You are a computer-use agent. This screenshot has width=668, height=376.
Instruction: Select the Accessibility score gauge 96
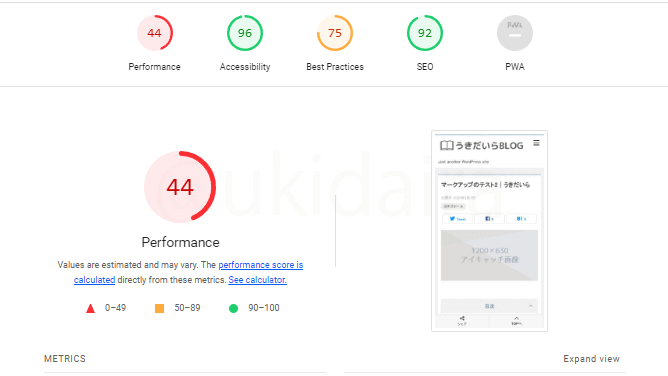click(245, 33)
